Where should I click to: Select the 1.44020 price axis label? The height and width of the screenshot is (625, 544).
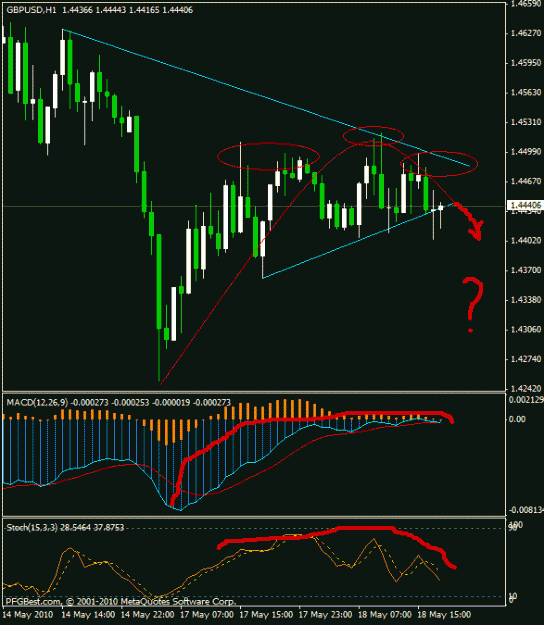click(x=526, y=240)
